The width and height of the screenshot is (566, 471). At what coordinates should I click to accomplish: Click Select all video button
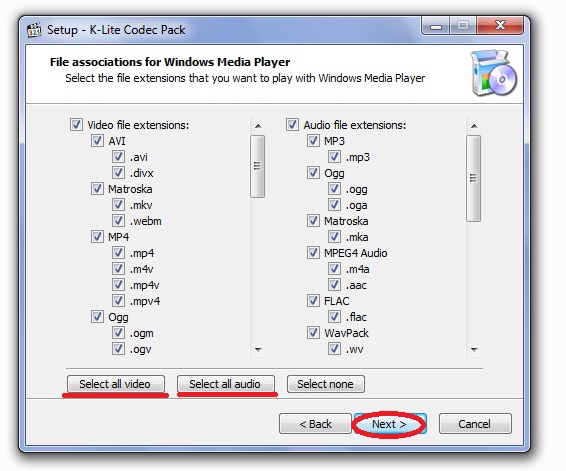[116, 384]
